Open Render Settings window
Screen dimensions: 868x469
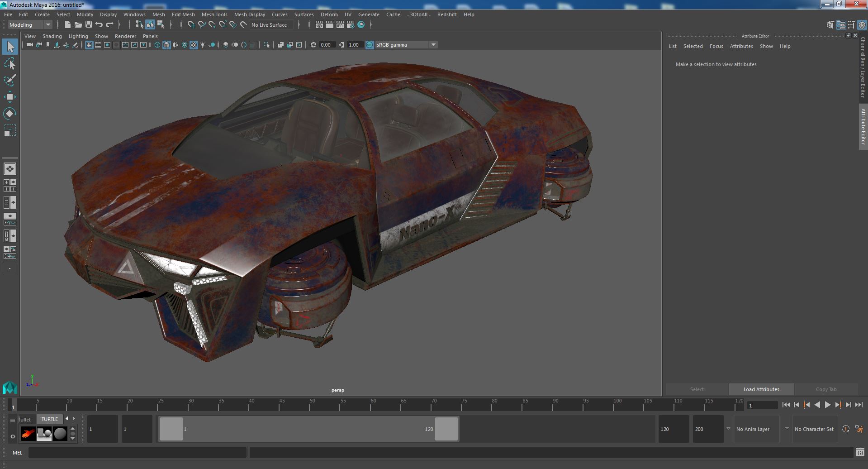351,25
